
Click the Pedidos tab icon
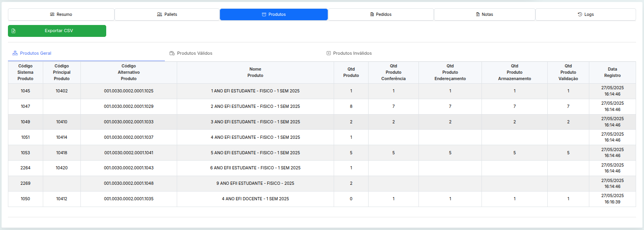coord(372,15)
